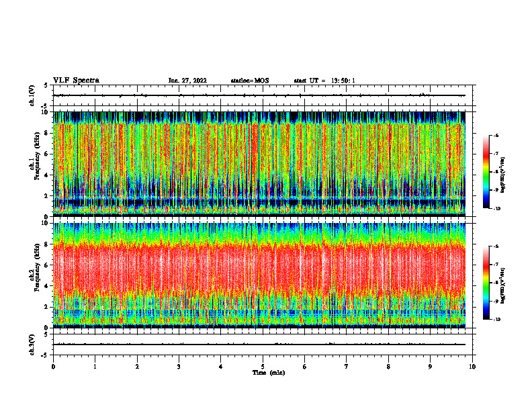Click the "6" kHz tick of ch.1 spectrogram

[47, 154]
